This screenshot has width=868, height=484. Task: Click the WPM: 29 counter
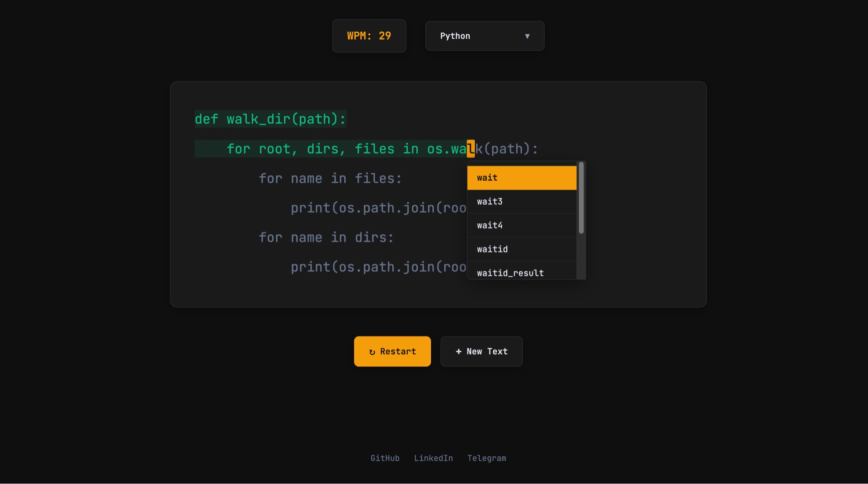[x=369, y=36]
